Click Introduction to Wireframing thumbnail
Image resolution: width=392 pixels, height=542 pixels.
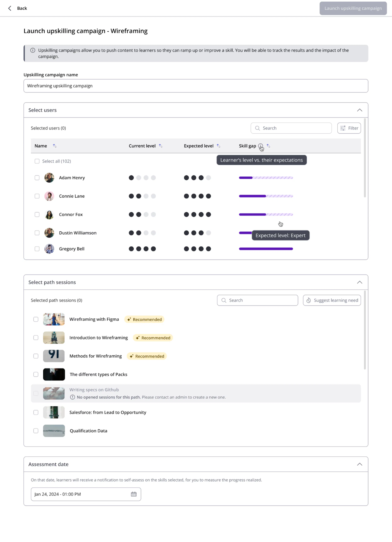tap(54, 338)
